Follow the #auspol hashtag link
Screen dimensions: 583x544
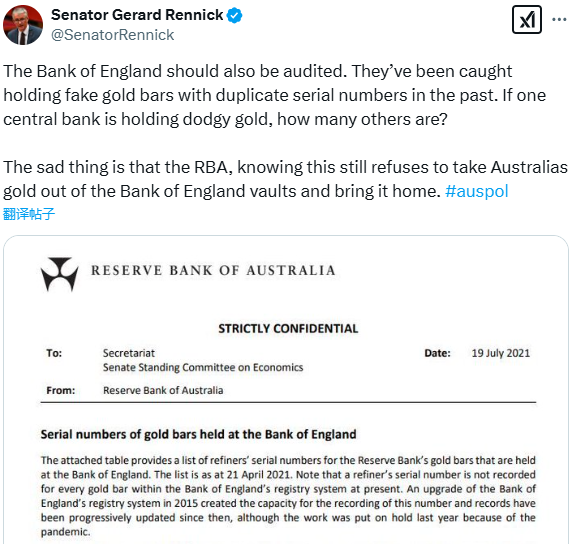click(477, 191)
